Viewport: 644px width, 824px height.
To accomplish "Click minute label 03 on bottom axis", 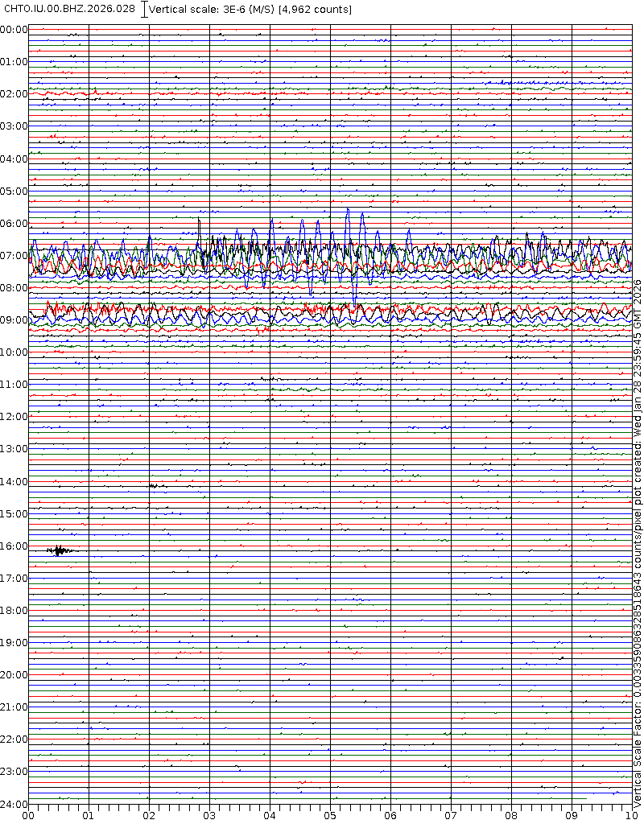I will point(209,815).
